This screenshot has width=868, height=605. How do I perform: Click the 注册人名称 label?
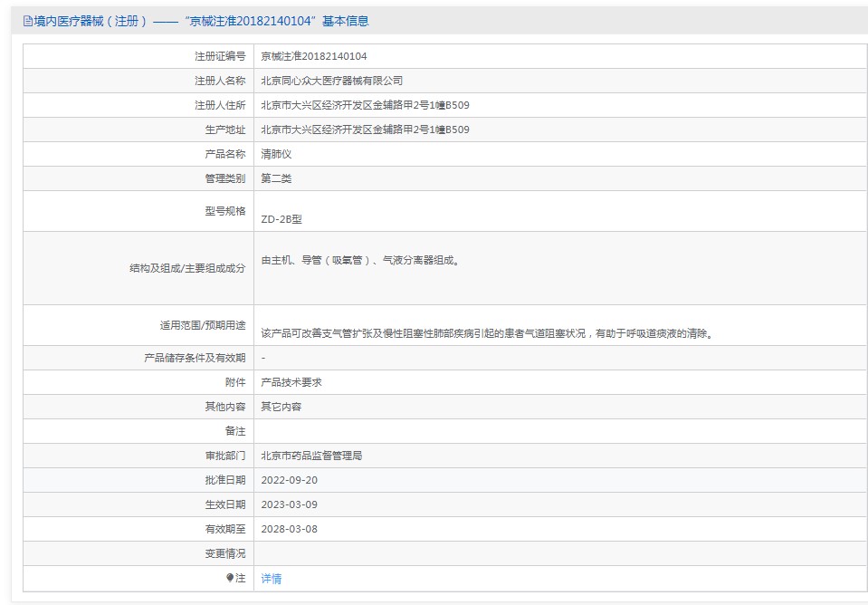[x=220, y=81]
